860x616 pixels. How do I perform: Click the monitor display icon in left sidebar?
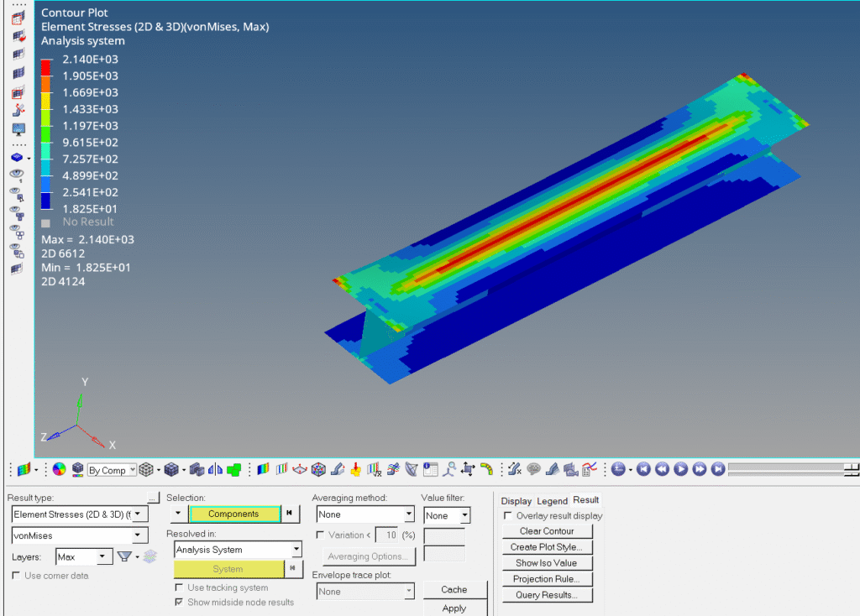[18, 128]
